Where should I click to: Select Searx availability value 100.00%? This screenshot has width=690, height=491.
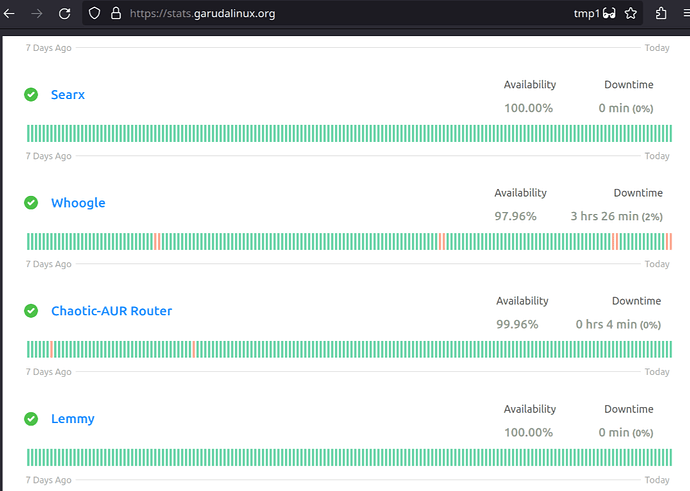pos(529,108)
